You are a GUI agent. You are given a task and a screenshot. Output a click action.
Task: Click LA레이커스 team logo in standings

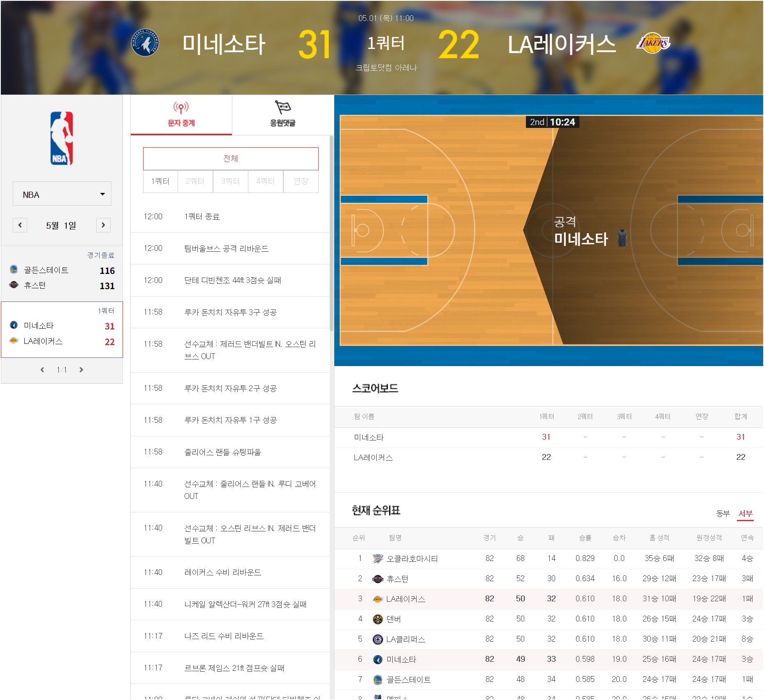[377, 599]
